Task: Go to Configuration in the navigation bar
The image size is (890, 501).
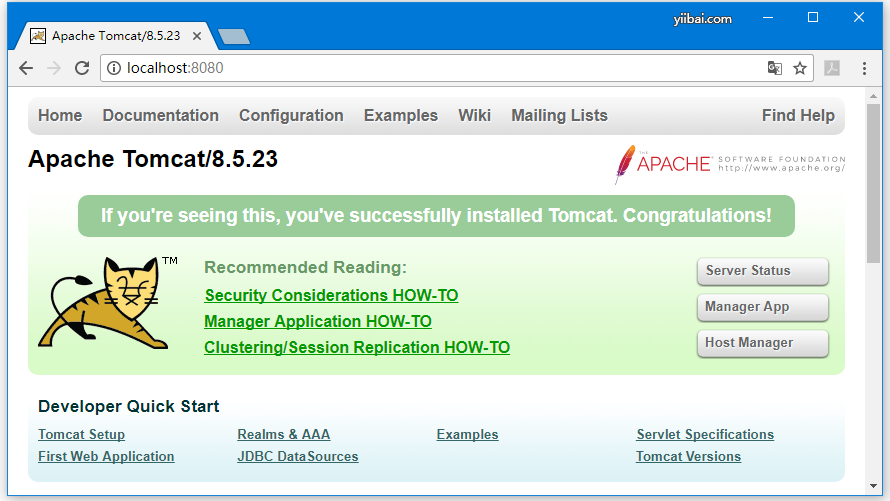Action: coord(291,116)
